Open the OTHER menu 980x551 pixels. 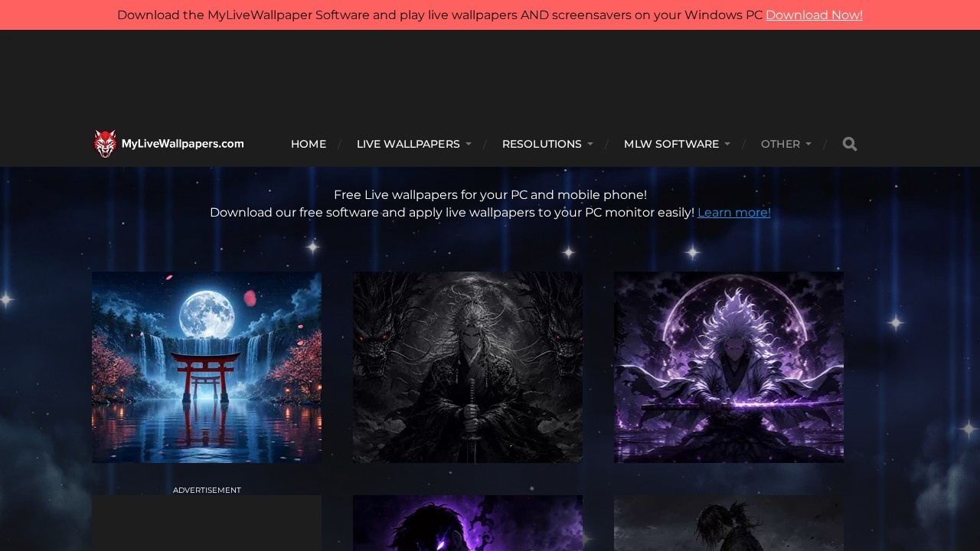(780, 144)
